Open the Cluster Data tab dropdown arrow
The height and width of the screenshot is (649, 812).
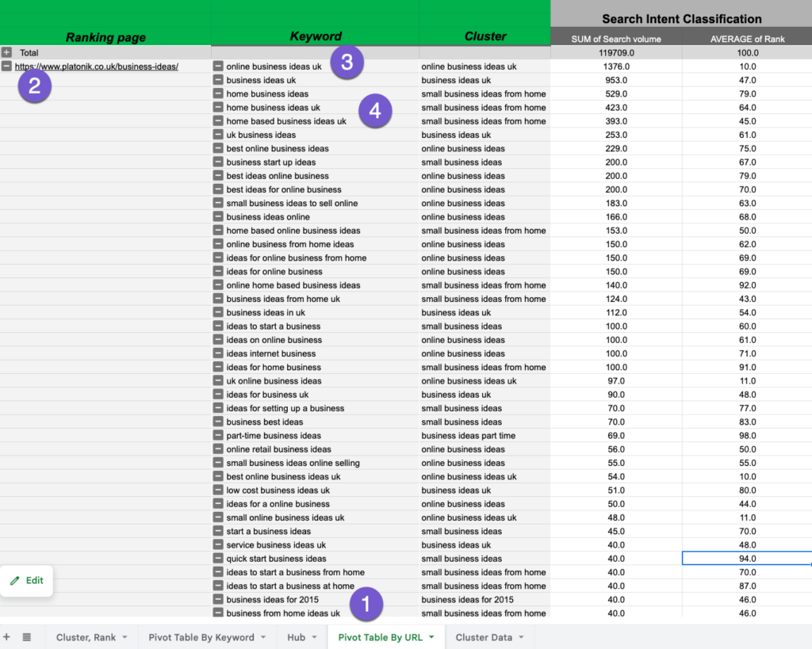coord(522,637)
